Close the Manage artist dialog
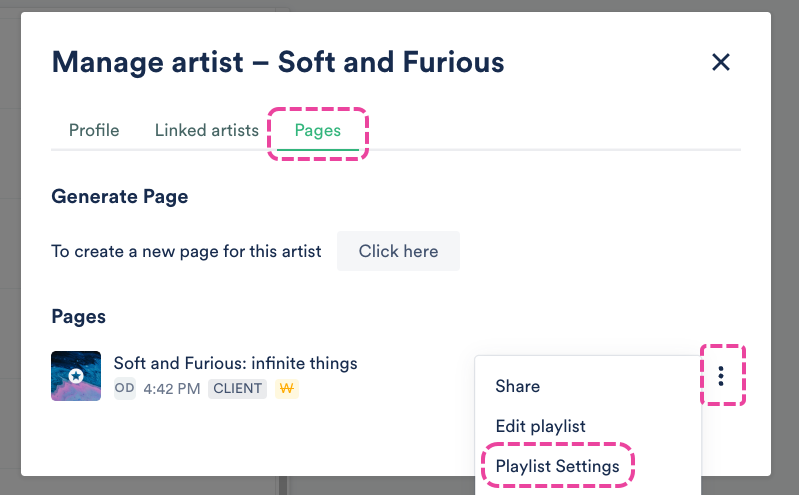The height and width of the screenshot is (495, 799). point(720,62)
